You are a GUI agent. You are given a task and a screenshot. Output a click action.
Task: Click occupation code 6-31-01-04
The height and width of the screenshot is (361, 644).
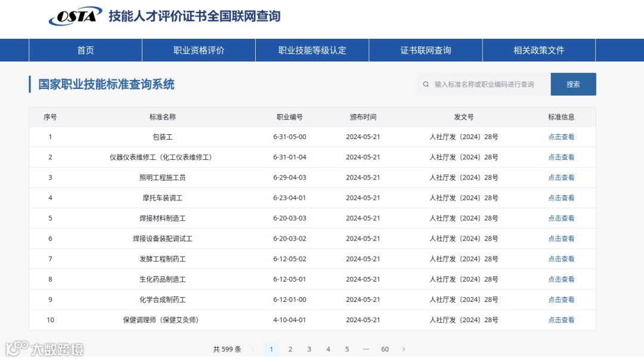(290, 157)
